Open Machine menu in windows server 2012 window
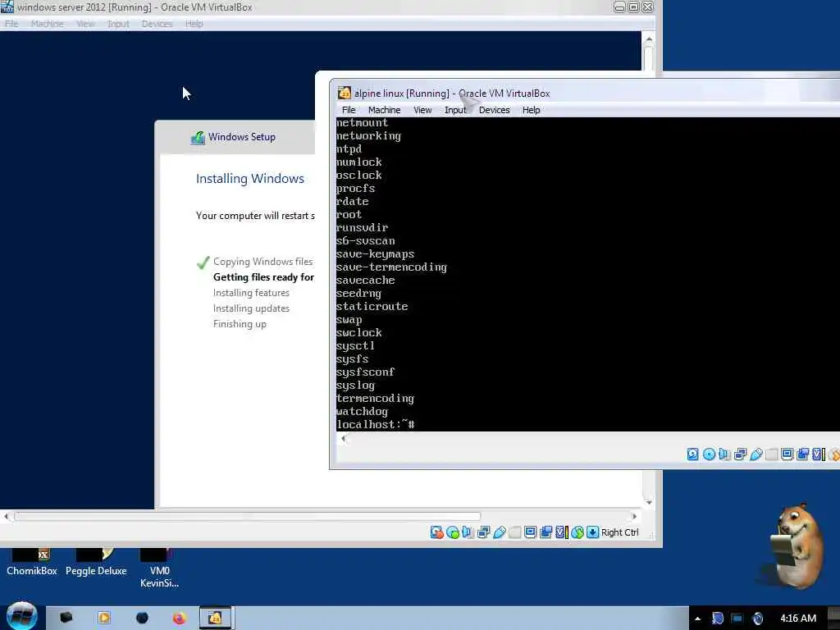This screenshot has width=840, height=630. tap(47, 24)
